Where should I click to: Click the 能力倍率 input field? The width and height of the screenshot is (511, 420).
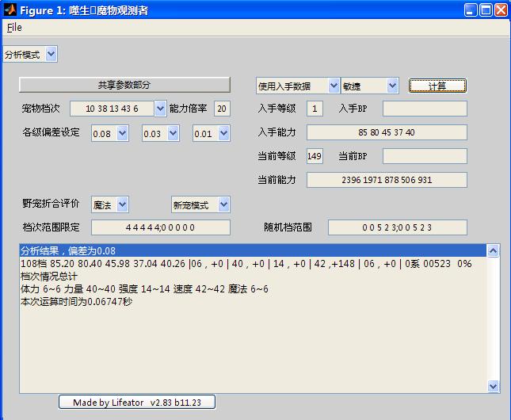pyautogui.click(x=222, y=109)
